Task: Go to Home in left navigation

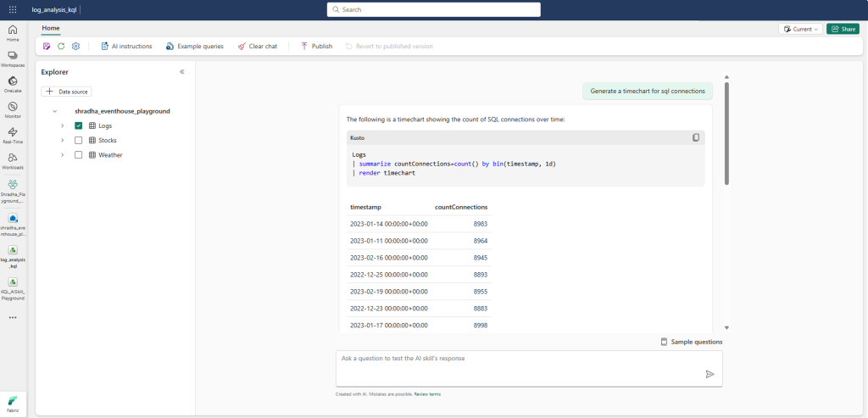Action: click(13, 33)
